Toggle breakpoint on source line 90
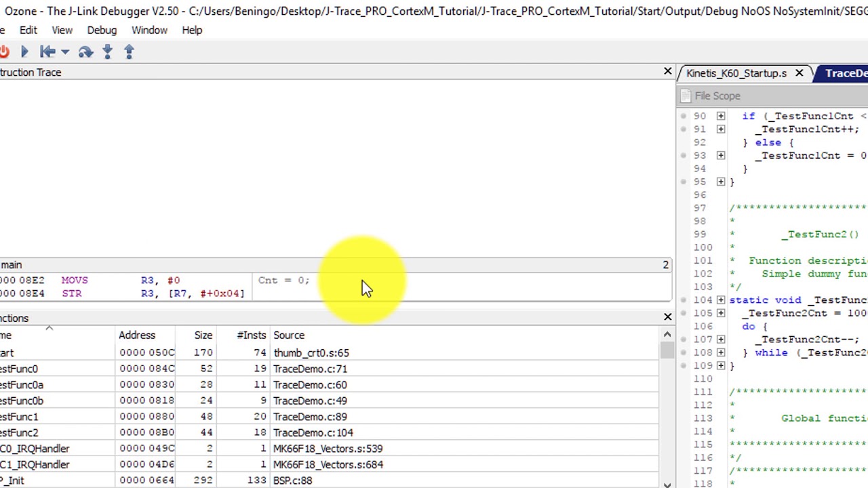 684,116
